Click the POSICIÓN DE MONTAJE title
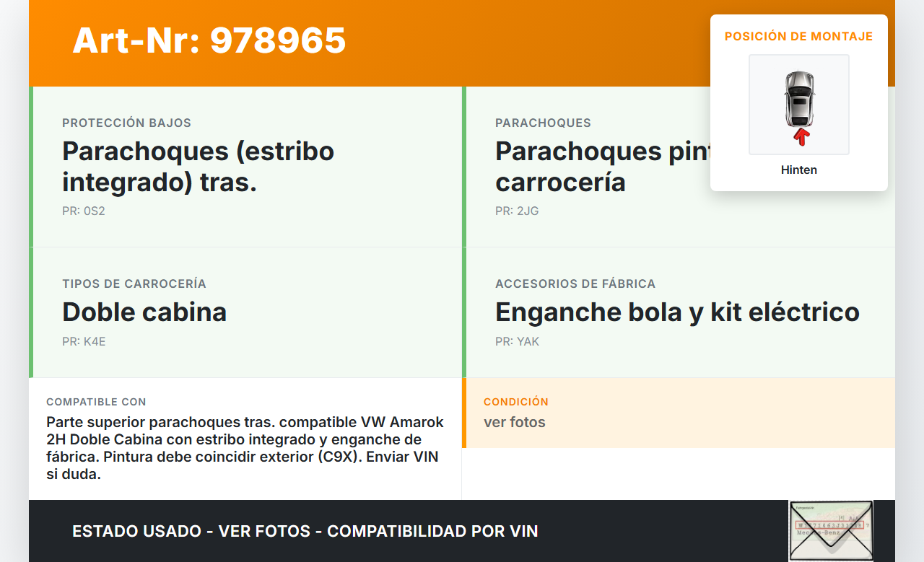This screenshot has height=562, width=924. (799, 36)
